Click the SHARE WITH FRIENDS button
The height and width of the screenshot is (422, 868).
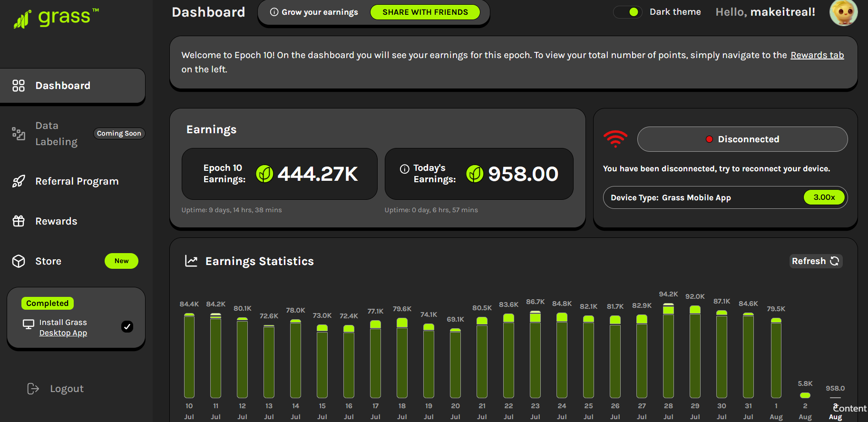pos(425,12)
